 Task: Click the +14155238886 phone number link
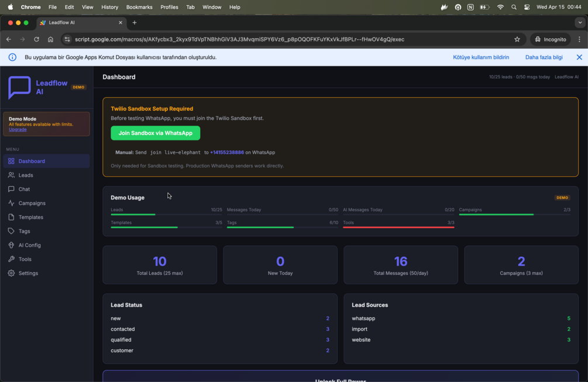tap(227, 153)
